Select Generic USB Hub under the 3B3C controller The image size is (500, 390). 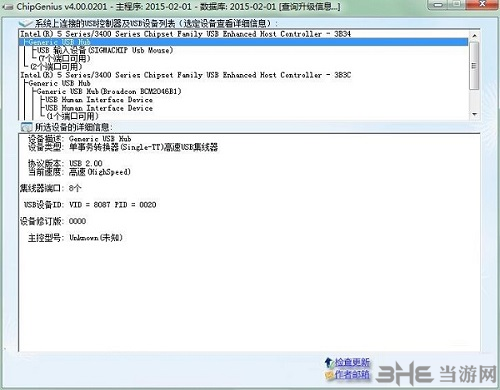tap(59, 83)
